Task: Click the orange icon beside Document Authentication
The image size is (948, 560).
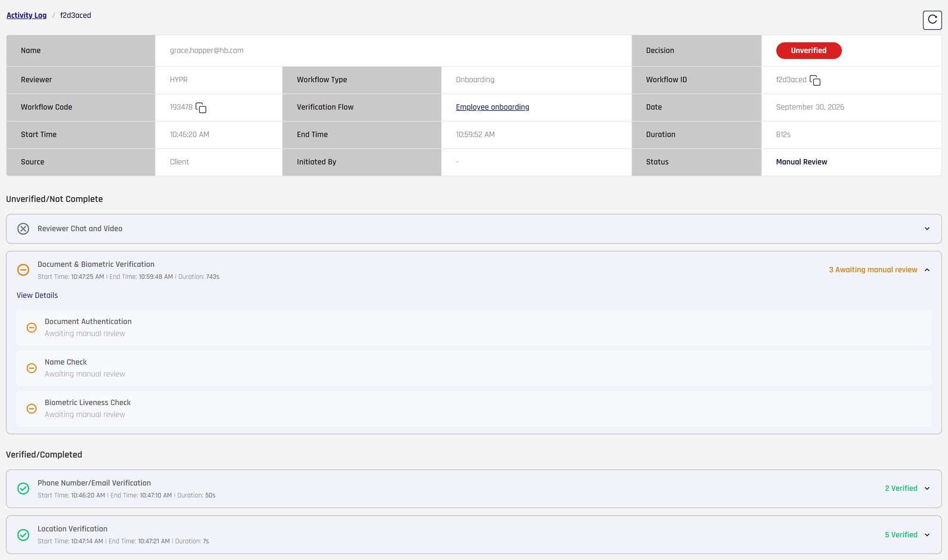Action: click(x=32, y=328)
